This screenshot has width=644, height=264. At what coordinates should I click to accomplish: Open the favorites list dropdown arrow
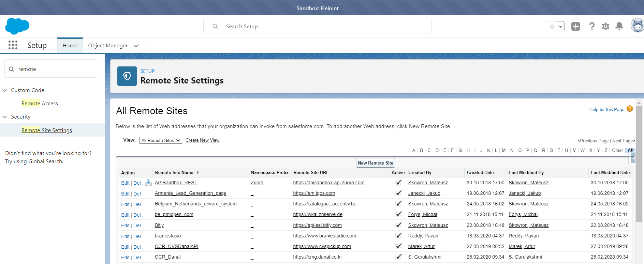560,26
